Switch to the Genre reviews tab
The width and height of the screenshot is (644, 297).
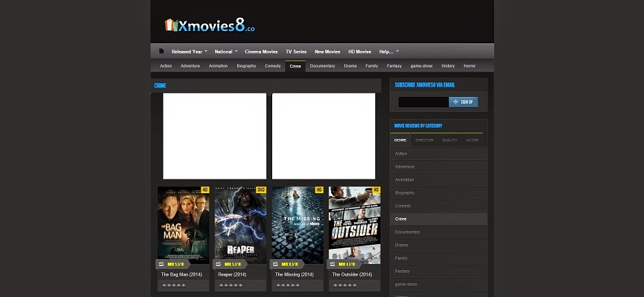point(401,140)
